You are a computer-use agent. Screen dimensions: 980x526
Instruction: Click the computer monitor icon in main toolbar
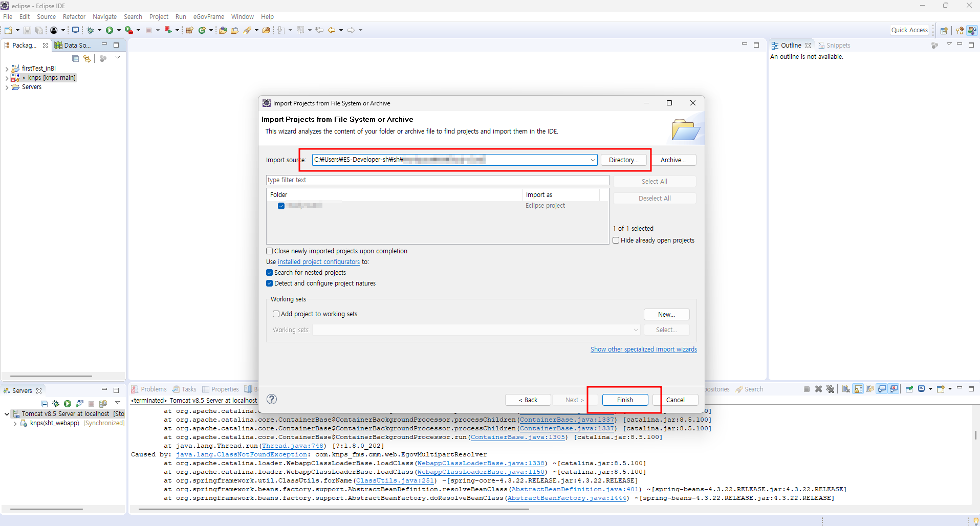pos(75,30)
